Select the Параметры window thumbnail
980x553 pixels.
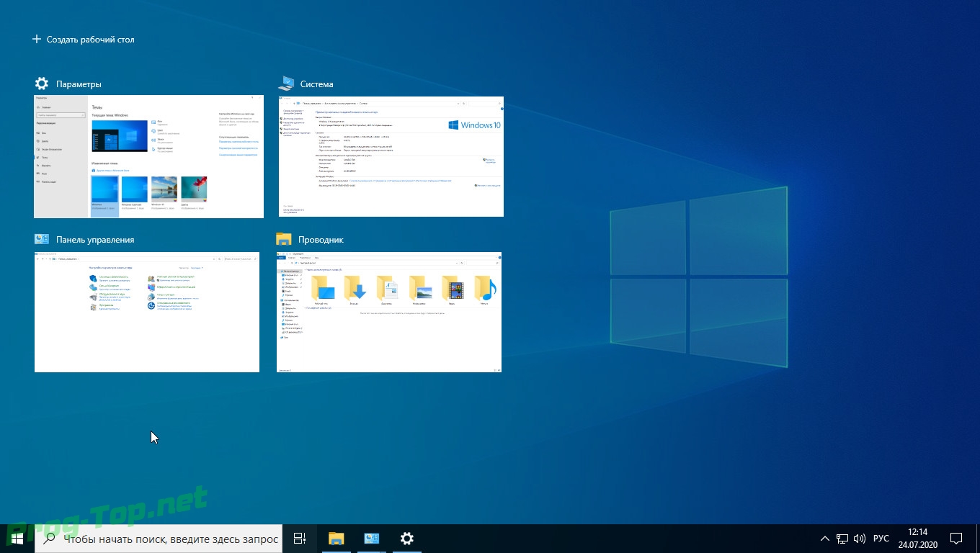click(148, 156)
